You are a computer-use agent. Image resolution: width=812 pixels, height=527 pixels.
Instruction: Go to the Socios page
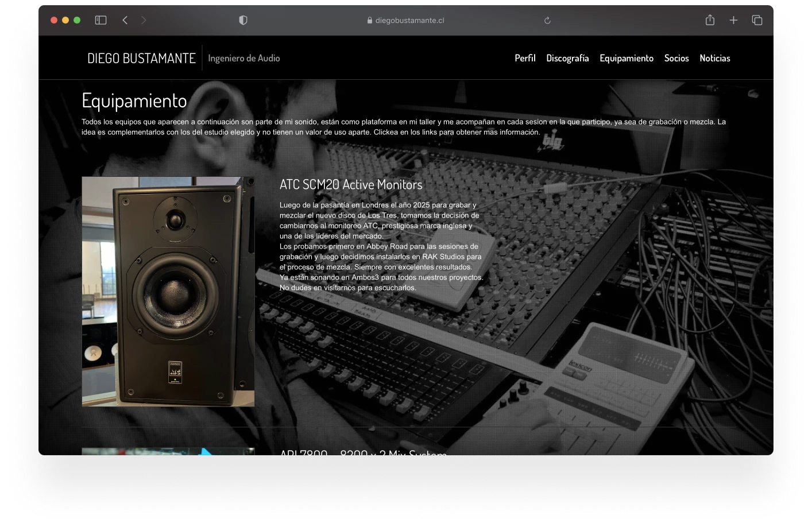[x=676, y=58]
